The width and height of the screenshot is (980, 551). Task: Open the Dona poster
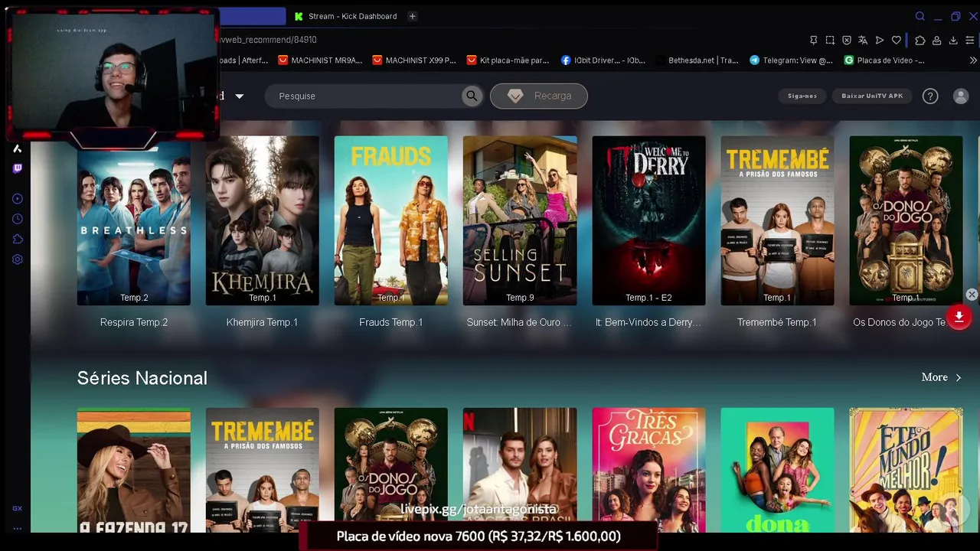[777, 470]
